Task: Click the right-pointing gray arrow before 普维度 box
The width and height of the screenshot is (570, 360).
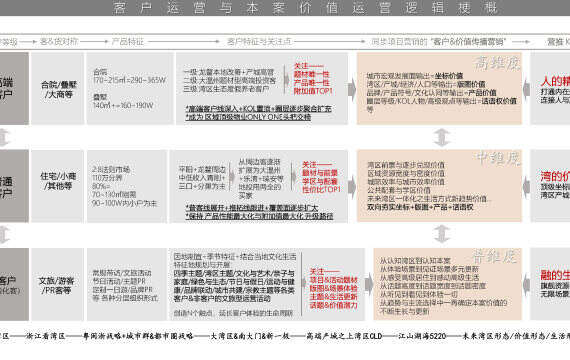Action: click(x=369, y=284)
